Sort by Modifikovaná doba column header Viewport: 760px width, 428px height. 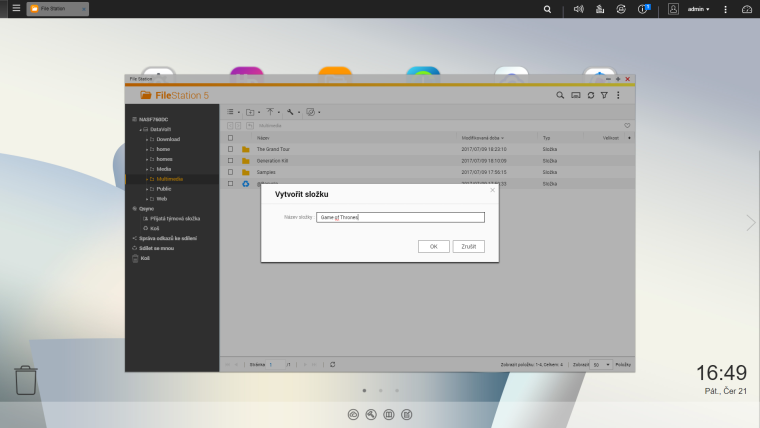(482, 138)
